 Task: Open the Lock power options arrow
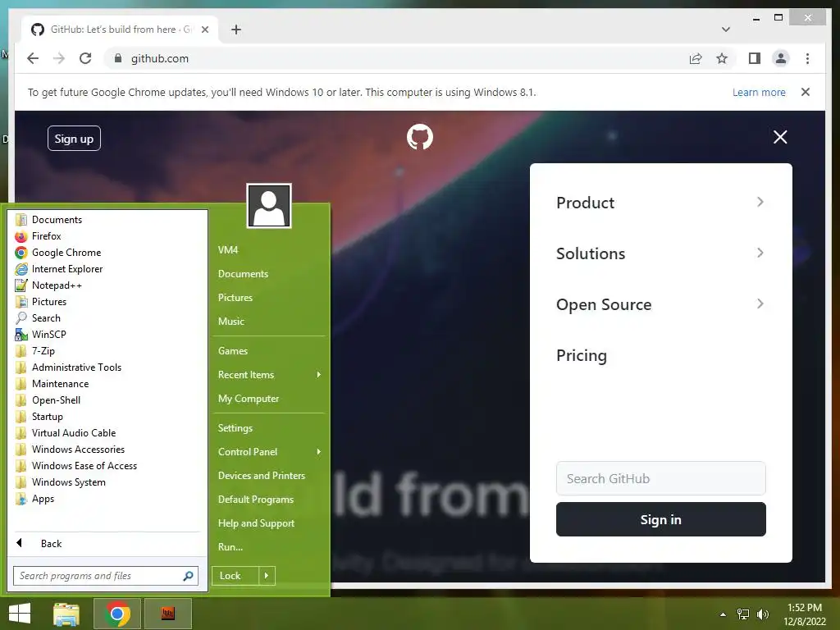[267, 576]
